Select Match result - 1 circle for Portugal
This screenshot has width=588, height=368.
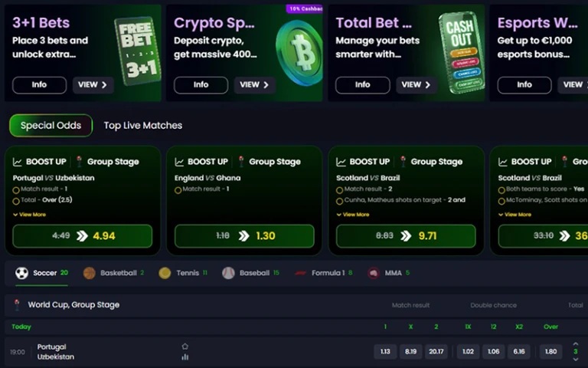[16, 190]
